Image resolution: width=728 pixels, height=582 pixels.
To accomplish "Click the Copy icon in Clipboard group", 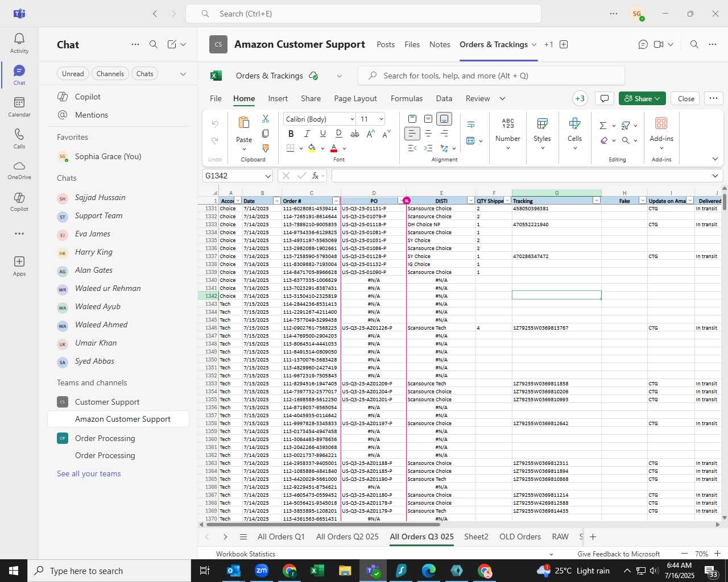I will (265, 134).
